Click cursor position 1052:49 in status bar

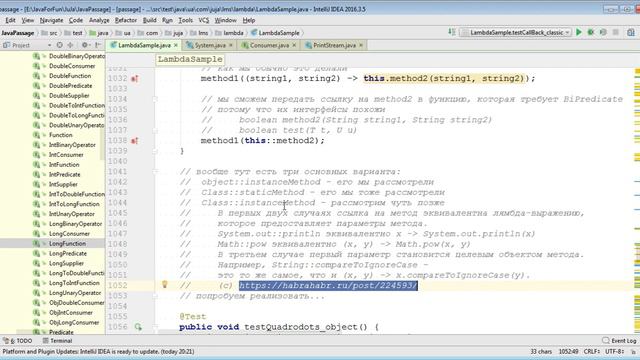pos(568,351)
